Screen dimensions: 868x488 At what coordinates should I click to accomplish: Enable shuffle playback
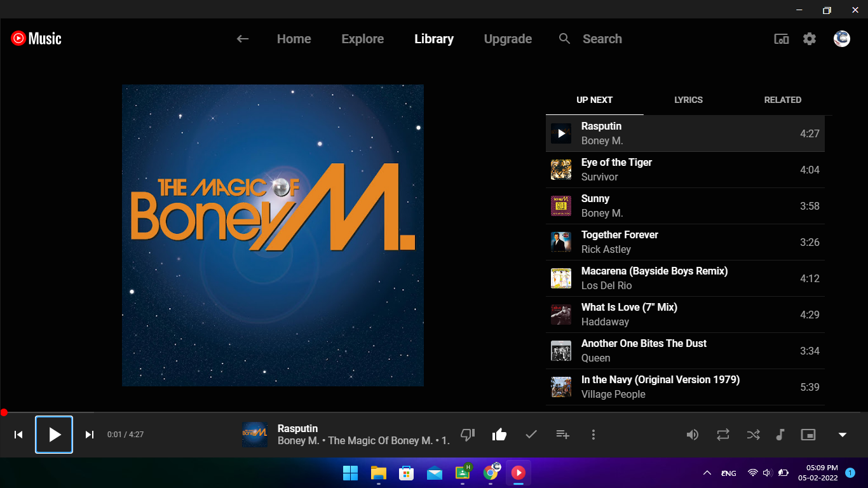pos(753,435)
